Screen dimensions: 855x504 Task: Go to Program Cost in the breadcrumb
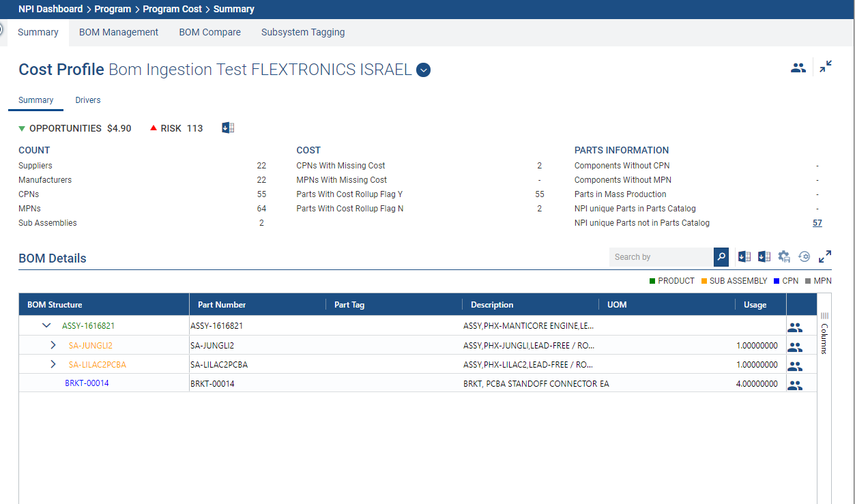(x=172, y=9)
